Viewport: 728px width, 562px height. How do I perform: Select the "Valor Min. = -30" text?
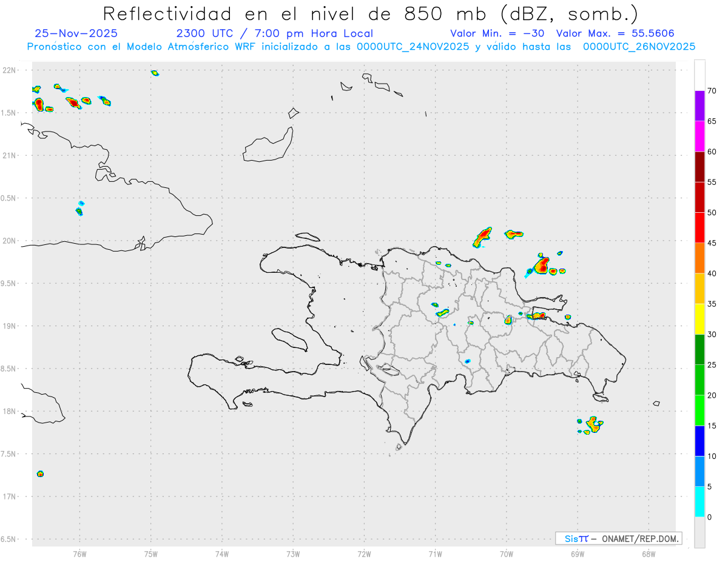click(x=497, y=34)
